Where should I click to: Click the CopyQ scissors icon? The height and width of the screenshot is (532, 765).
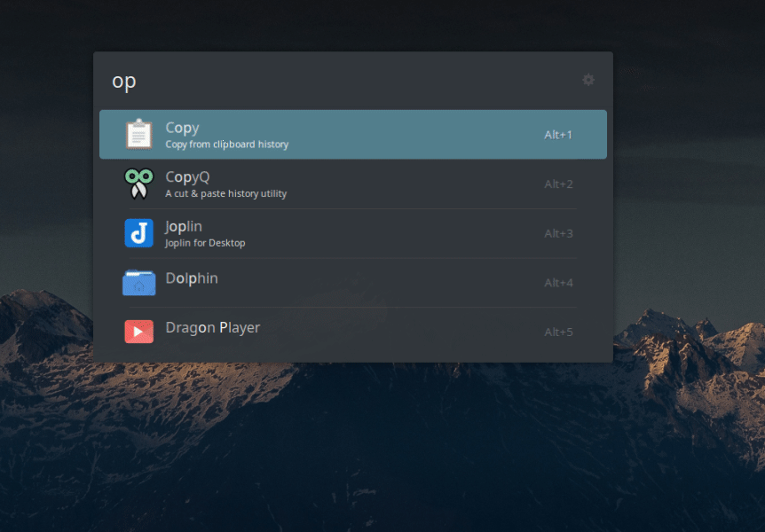pyautogui.click(x=139, y=184)
